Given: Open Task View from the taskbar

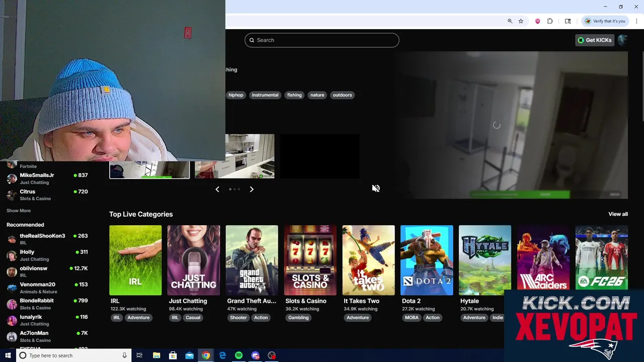Looking at the screenshot, I should tap(139, 355).
